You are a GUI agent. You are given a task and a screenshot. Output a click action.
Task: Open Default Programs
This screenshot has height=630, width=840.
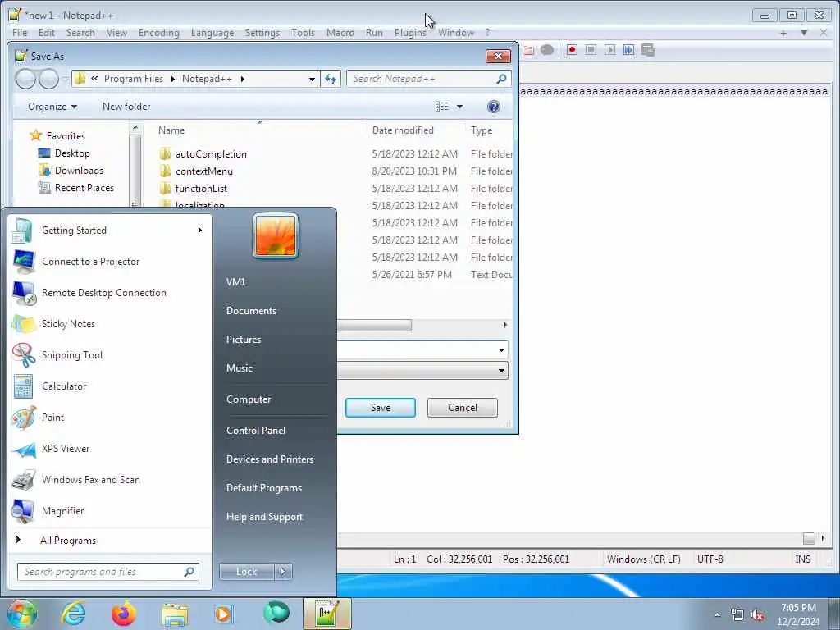(x=264, y=488)
